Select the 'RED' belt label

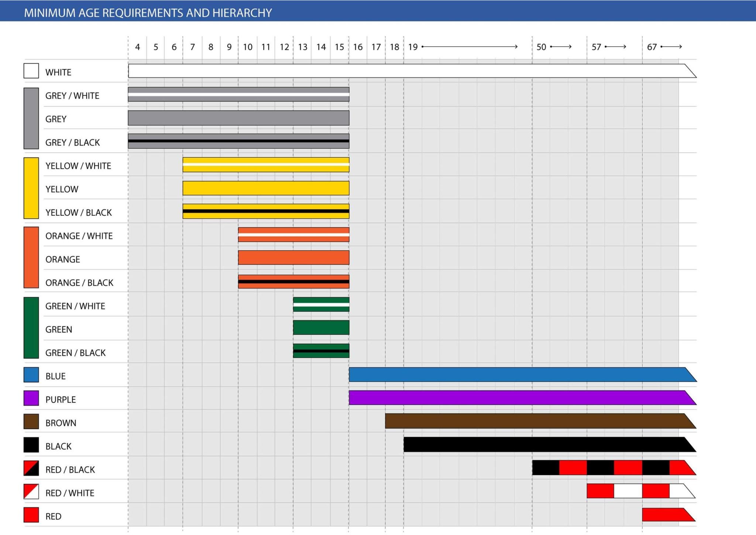click(54, 517)
